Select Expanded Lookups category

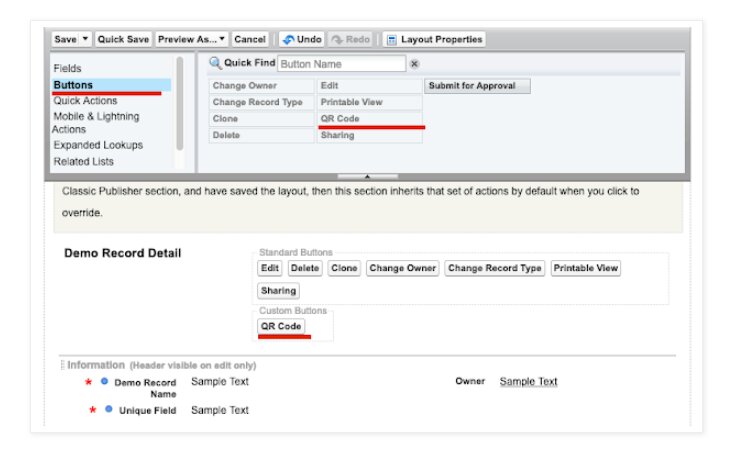(98, 145)
